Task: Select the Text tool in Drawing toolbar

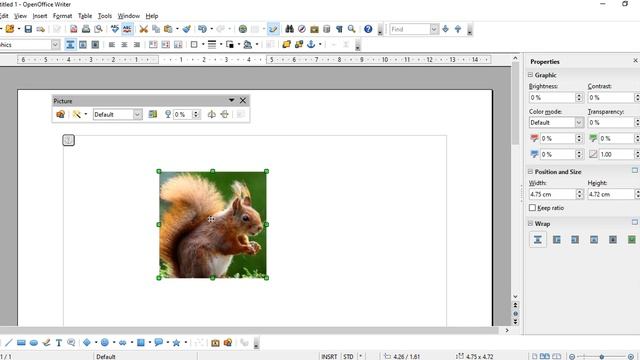Action: (x=59, y=343)
